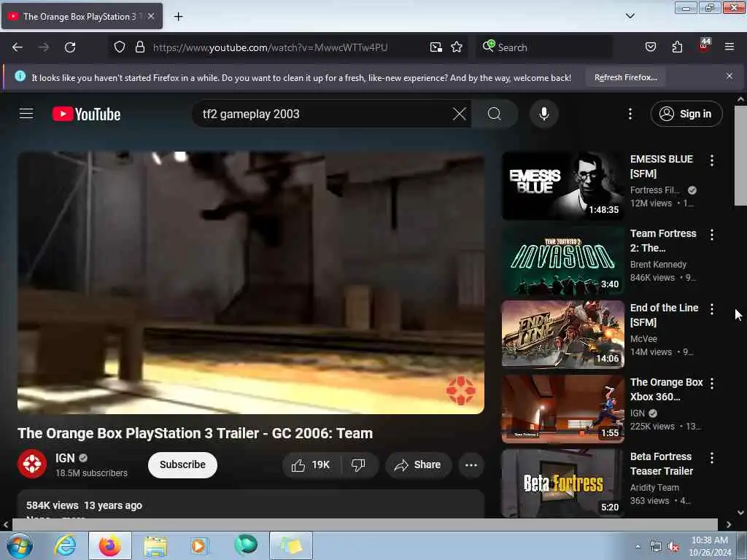Like the video with thumbs up
Screen dimensions: 747x560
click(311, 465)
